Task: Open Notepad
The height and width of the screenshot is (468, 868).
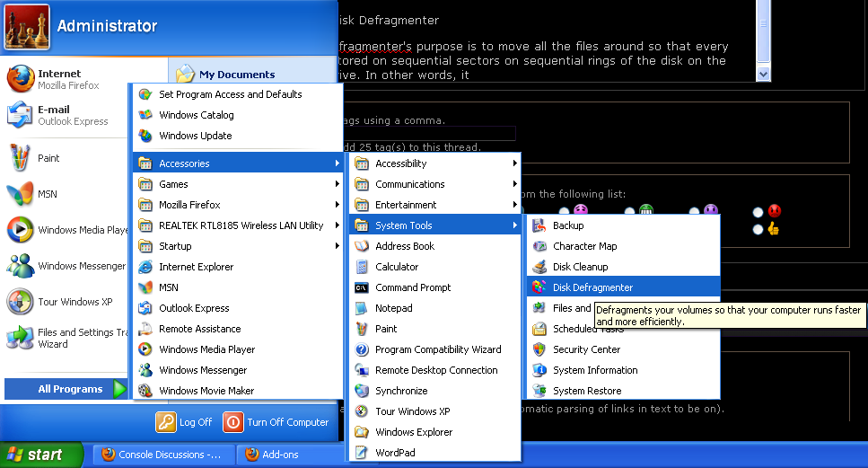Action: click(x=393, y=308)
